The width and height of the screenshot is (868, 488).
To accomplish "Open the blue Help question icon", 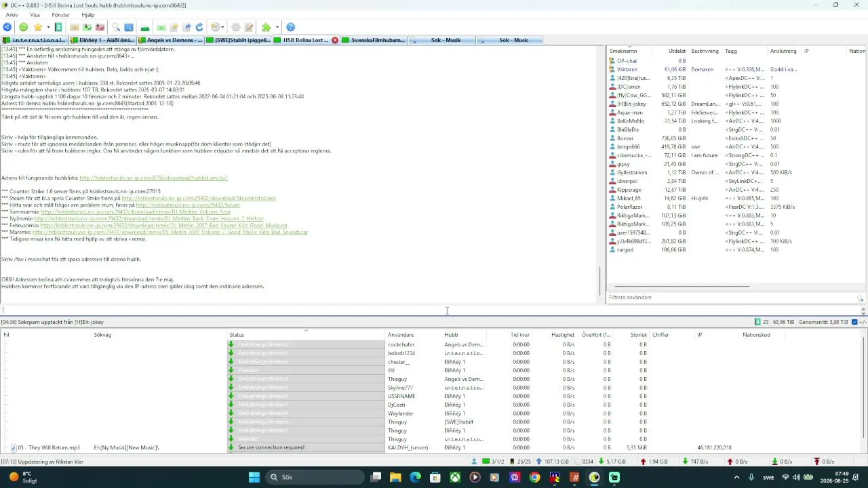I will pos(290,27).
